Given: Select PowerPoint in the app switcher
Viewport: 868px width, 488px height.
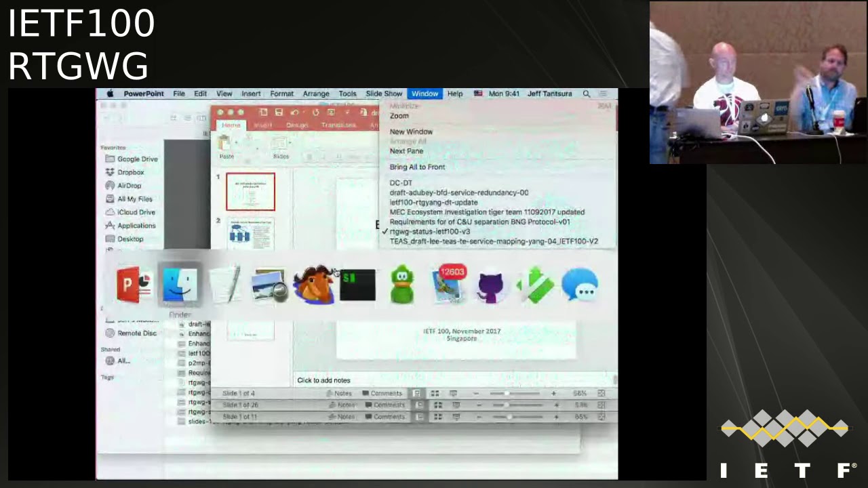Looking at the screenshot, I should tap(135, 285).
